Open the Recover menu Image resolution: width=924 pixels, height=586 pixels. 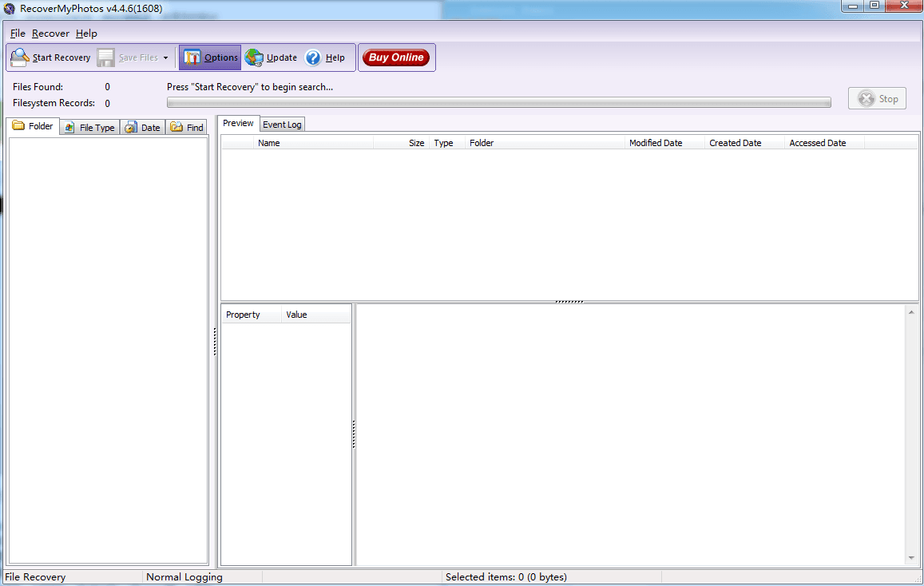pyautogui.click(x=50, y=34)
